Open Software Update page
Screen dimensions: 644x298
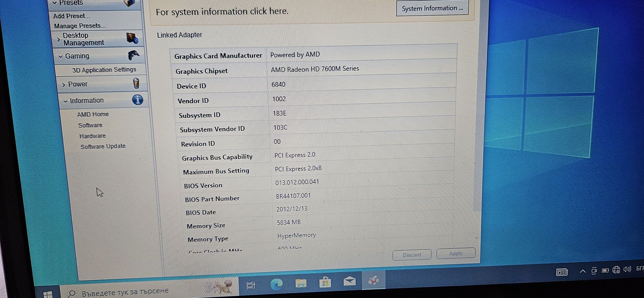(x=103, y=146)
